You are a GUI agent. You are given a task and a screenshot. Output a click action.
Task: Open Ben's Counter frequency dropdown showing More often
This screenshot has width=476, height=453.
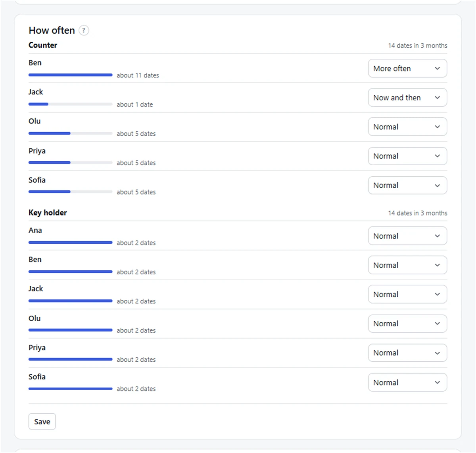click(407, 68)
